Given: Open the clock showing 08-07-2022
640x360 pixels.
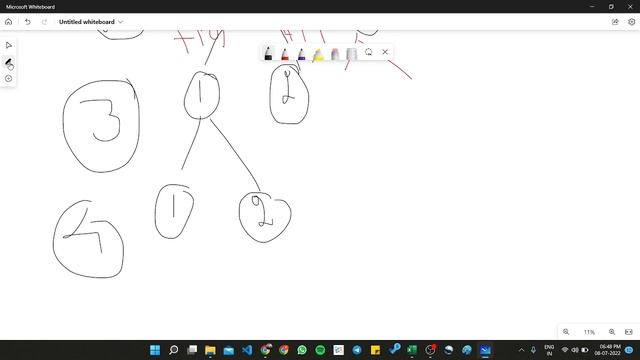Looking at the screenshot, I should [x=608, y=350].
